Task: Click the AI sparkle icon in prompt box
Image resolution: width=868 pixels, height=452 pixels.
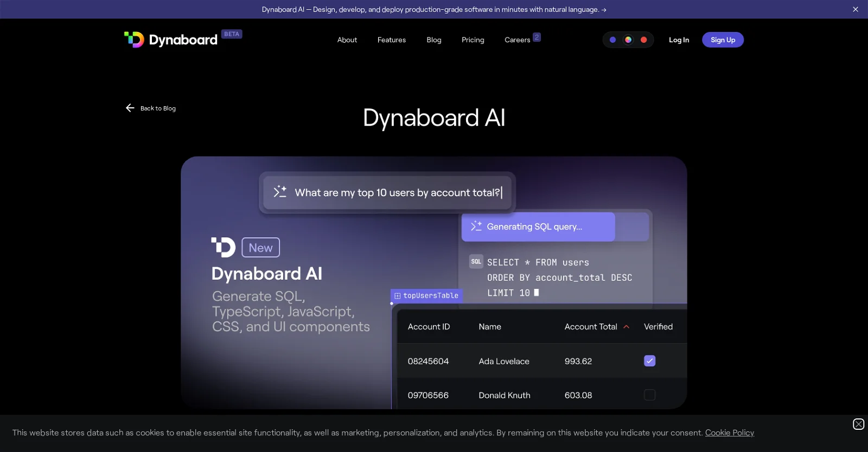Action: click(x=280, y=192)
